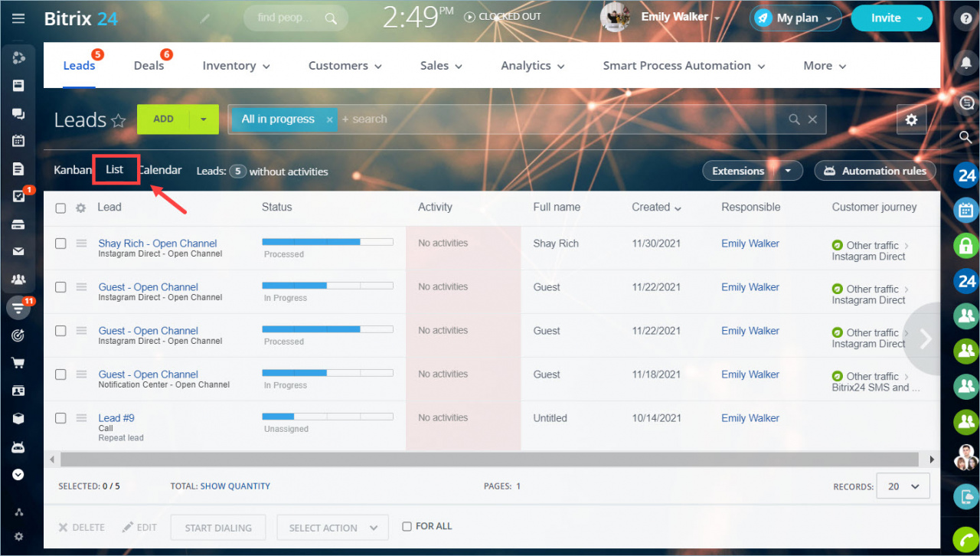Sort by the Created column header
This screenshot has height=556, width=980.
(656, 207)
